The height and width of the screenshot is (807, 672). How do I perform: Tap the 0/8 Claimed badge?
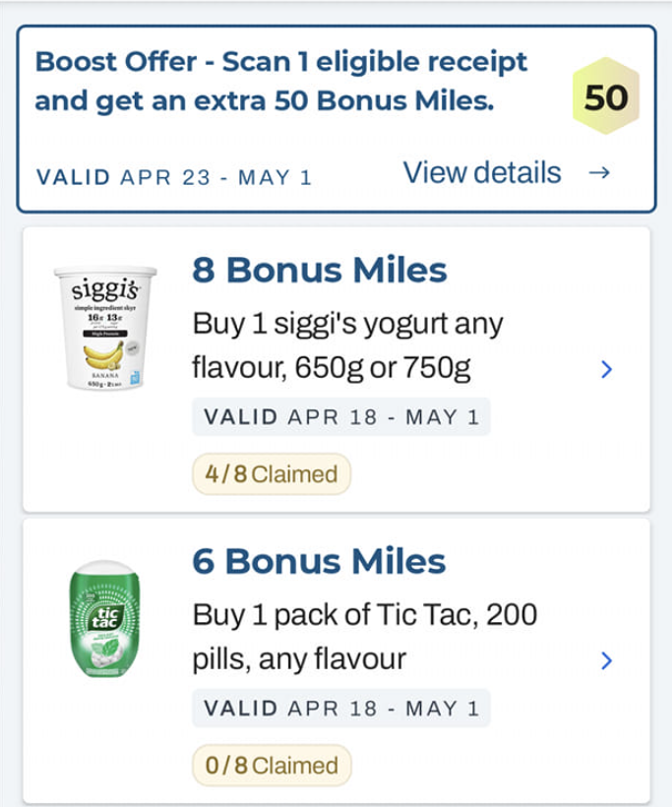pos(271,766)
